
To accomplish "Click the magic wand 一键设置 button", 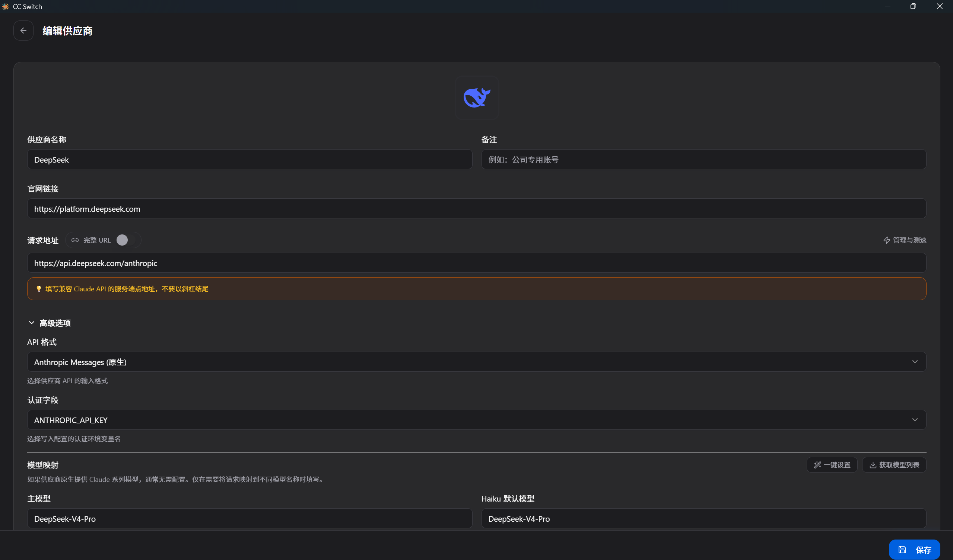I will (x=832, y=465).
